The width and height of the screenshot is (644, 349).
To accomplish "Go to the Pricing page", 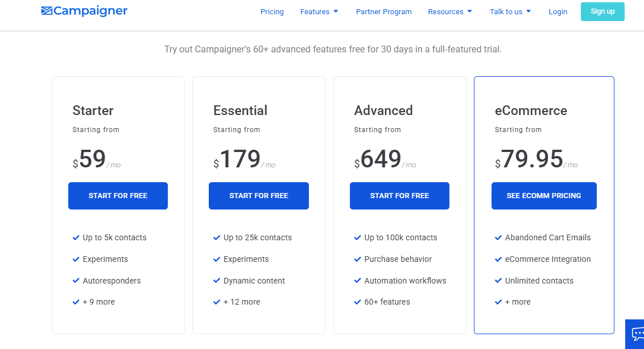I will (272, 12).
